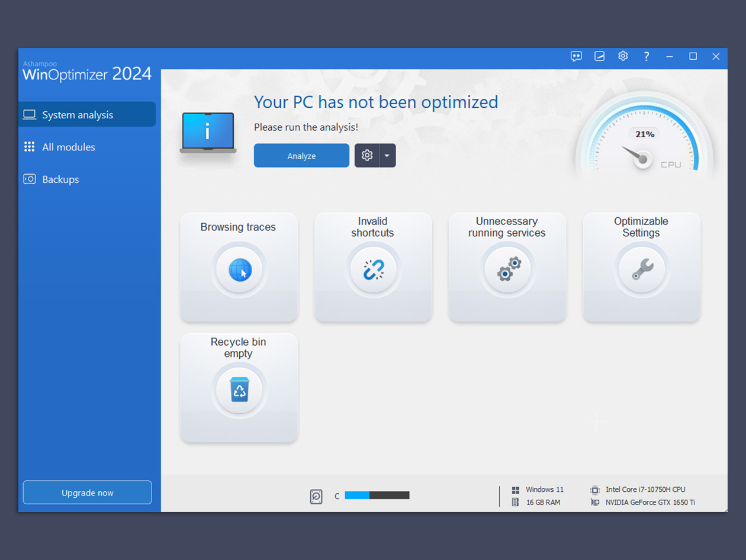The image size is (746, 560).
Task: Open the Optimizable Settings card title
Action: pyautogui.click(x=641, y=227)
